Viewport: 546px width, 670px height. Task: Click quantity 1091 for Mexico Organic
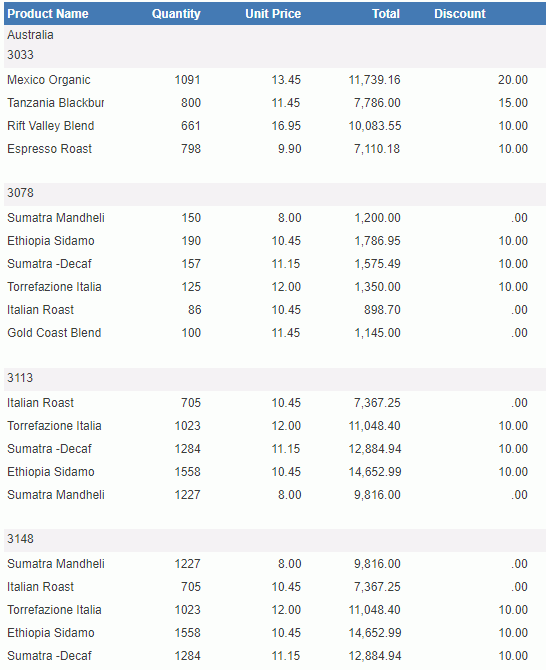[188, 80]
